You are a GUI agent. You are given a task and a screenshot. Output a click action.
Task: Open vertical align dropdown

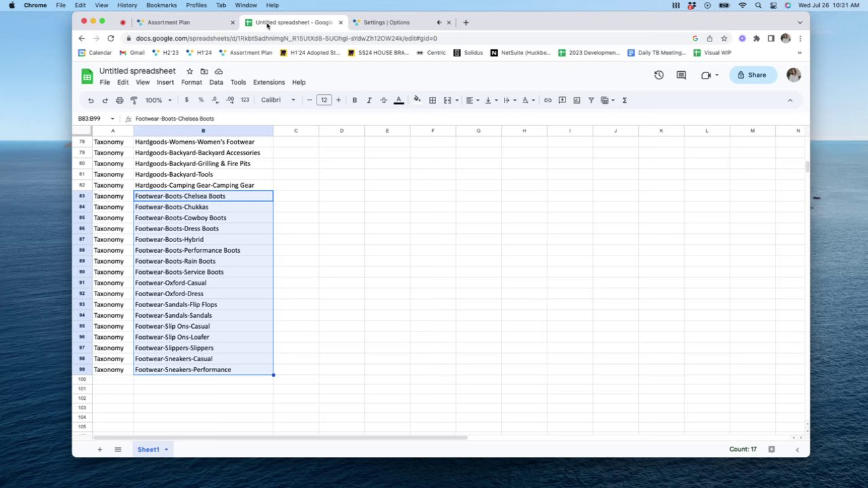(x=490, y=100)
